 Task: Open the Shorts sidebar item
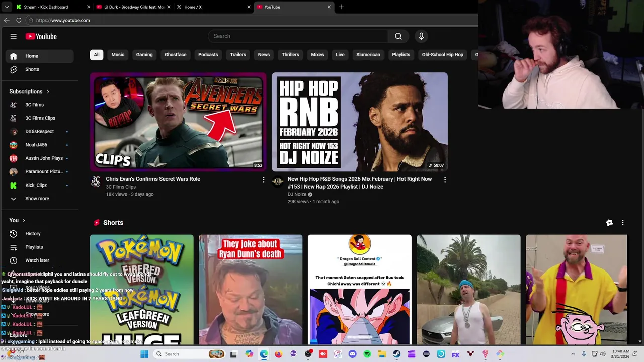pyautogui.click(x=39, y=69)
